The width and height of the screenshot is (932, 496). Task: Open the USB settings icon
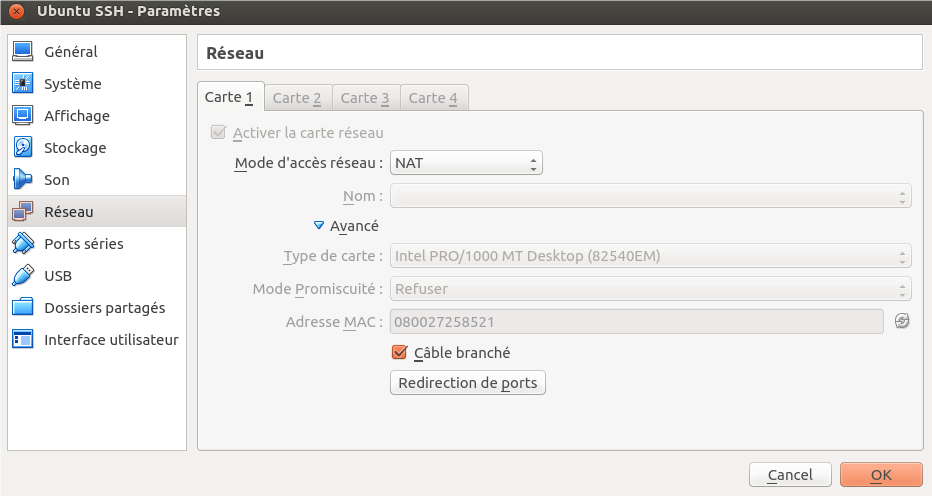coord(23,276)
